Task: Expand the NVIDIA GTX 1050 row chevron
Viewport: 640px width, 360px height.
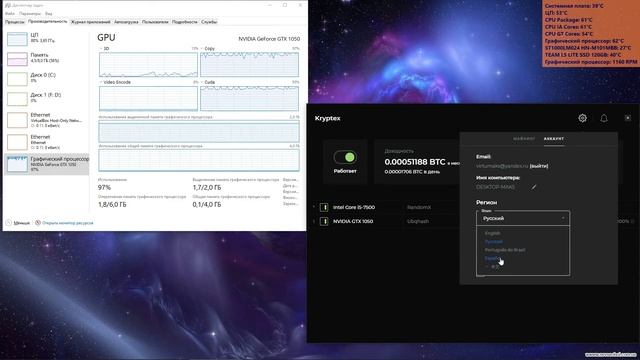Action: (x=314, y=221)
